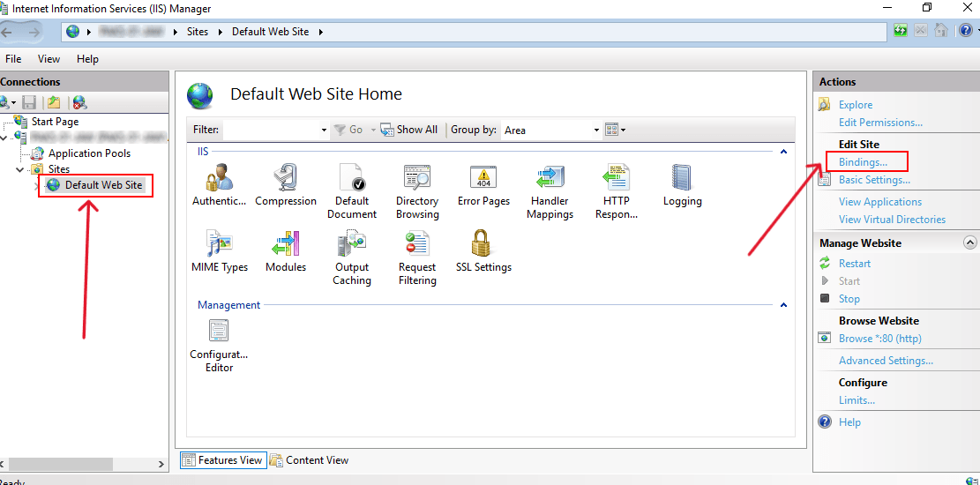
Task: Click Limits... under Configure
Action: tap(857, 400)
